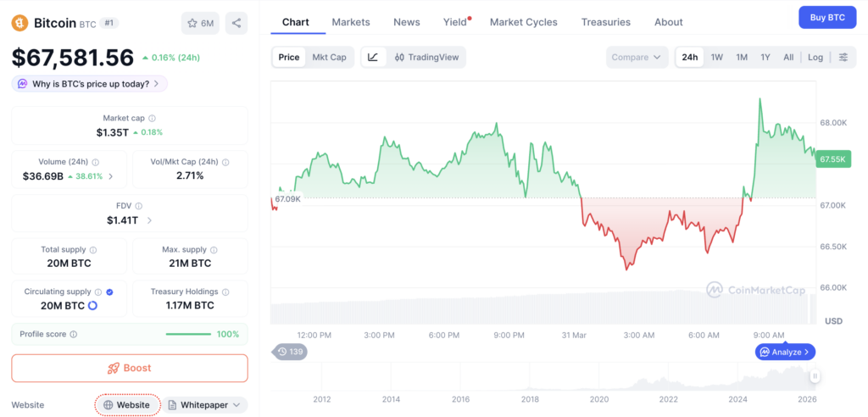This screenshot has width=868, height=417.
Task: Open FDV info icon
Action: tap(138, 205)
